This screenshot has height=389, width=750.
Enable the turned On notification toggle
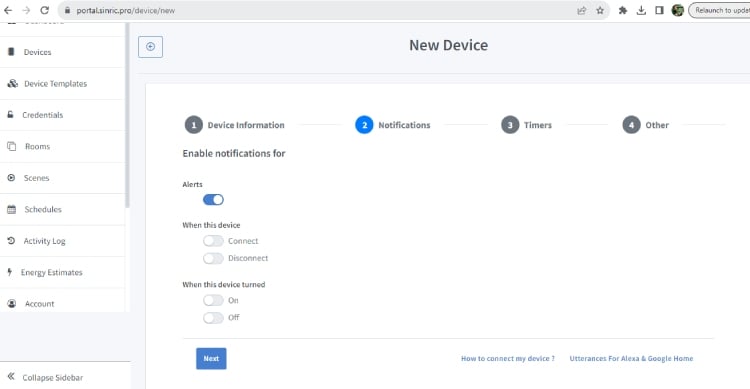click(x=213, y=300)
